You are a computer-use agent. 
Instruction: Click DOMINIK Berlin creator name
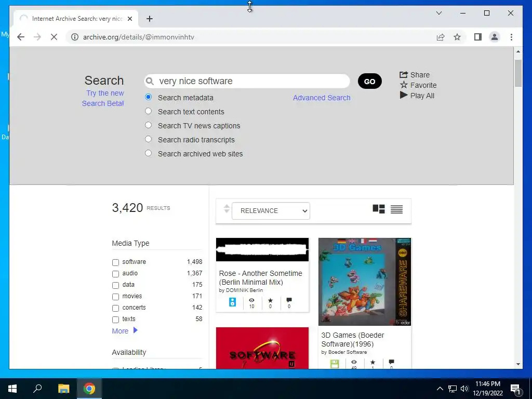click(244, 290)
